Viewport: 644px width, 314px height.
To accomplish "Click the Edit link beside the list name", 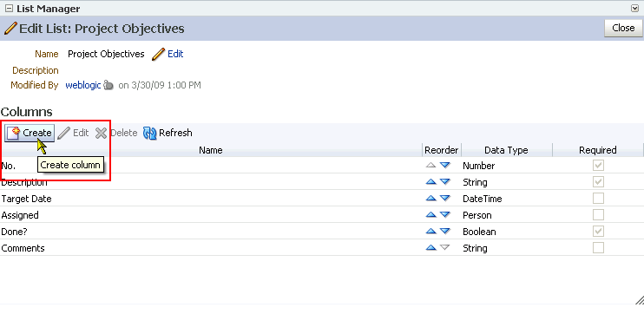I will pos(175,54).
